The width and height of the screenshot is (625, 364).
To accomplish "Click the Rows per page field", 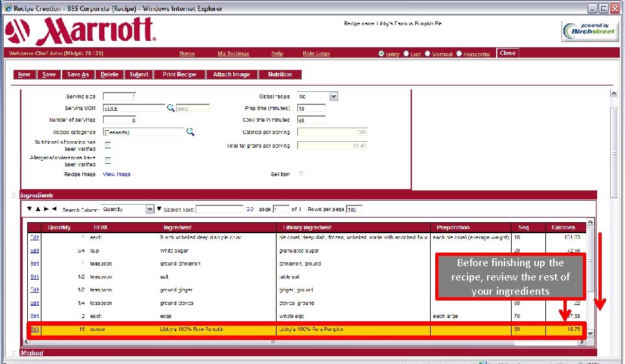I will [354, 209].
